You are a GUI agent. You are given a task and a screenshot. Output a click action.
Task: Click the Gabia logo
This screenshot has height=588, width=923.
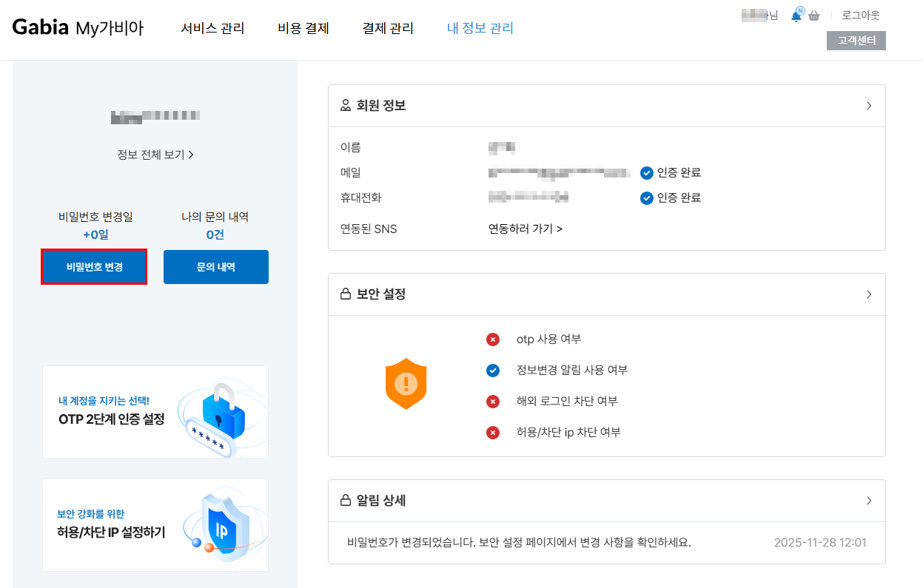[41, 28]
